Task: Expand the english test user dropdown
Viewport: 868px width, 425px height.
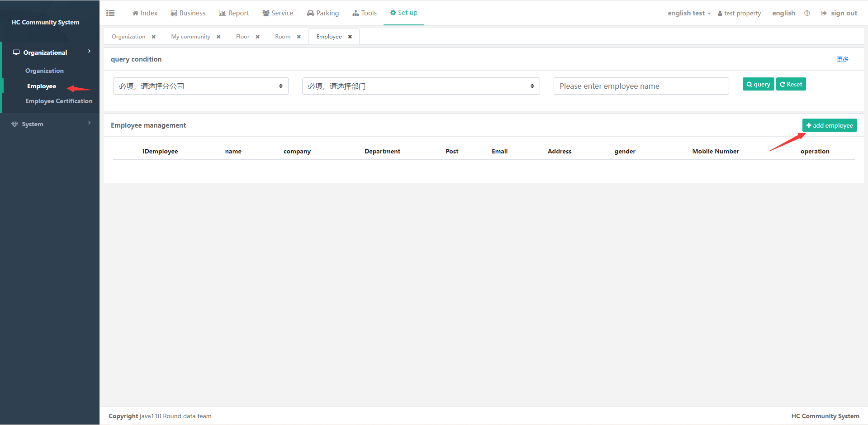Action: [689, 13]
